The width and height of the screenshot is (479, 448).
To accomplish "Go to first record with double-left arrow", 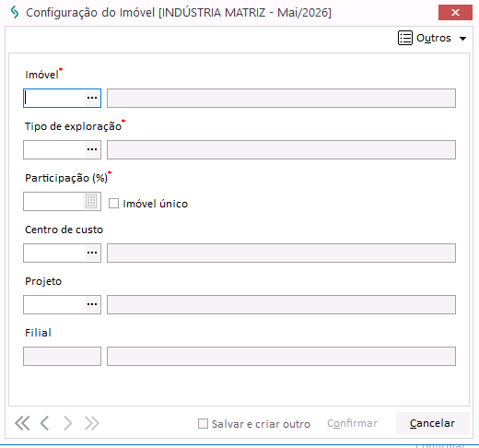I will [x=22, y=423].
